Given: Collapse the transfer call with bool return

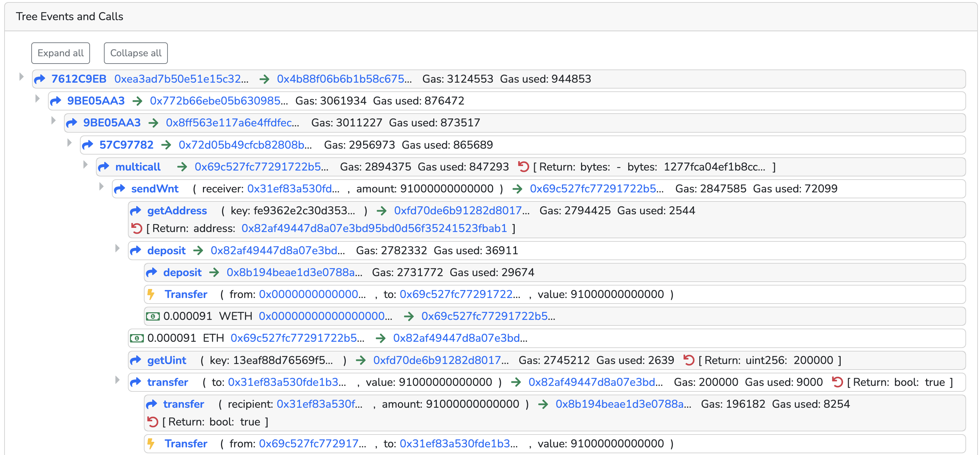Looking at the screenshot, I should click(117, 380).
